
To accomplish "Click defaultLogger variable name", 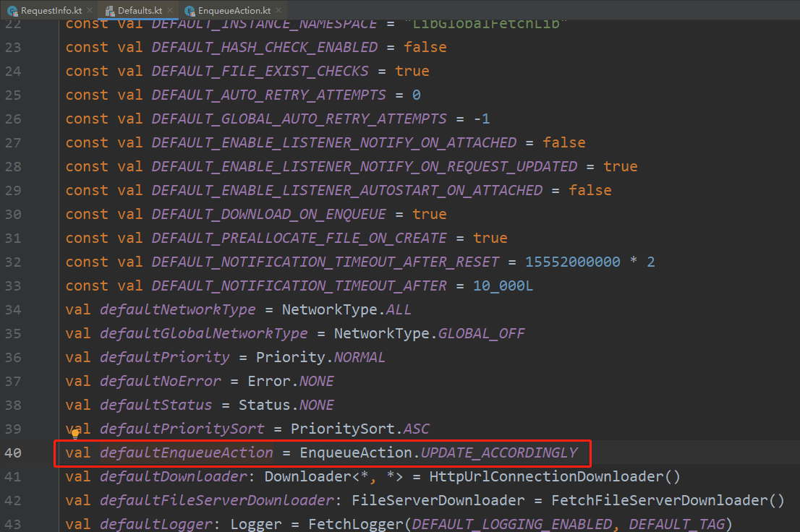I will click(x=156, y=524).
